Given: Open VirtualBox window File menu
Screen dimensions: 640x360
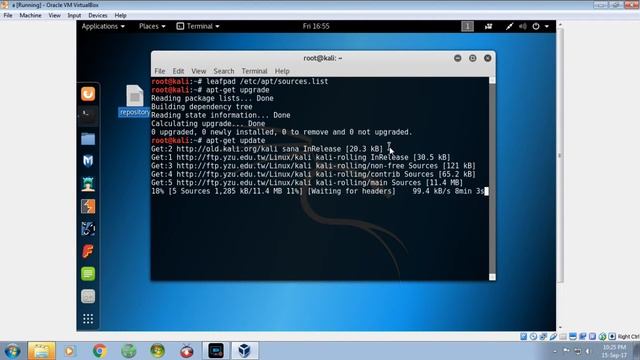Looking at the screenshot, I should point(8,16).
